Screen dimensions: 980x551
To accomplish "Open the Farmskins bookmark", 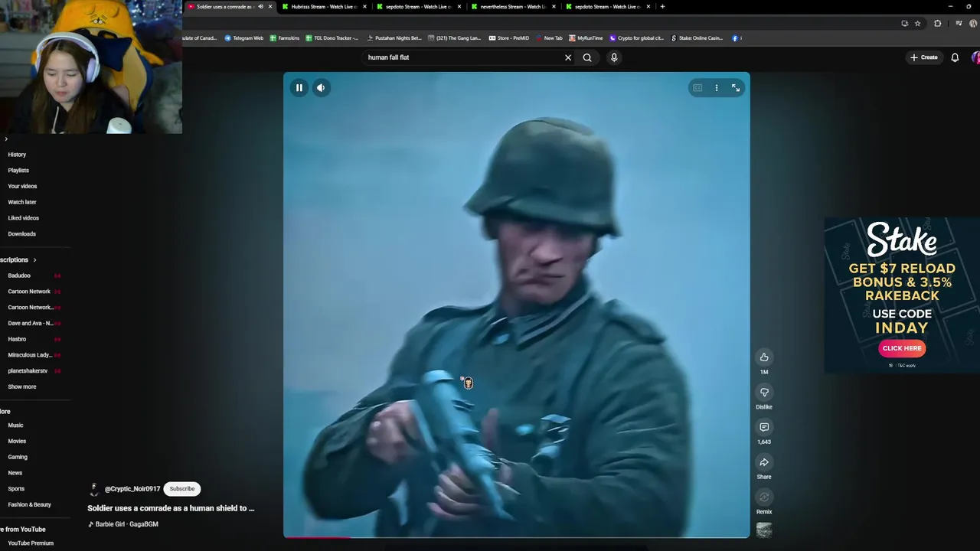I will (284, 38).
